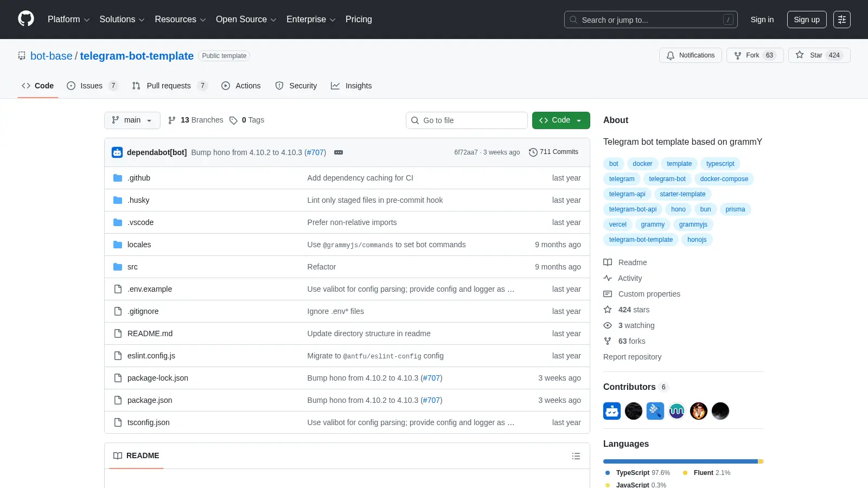The image size is (868, 488).
Task: Open the command palette icon button
Action: point(842,20)
